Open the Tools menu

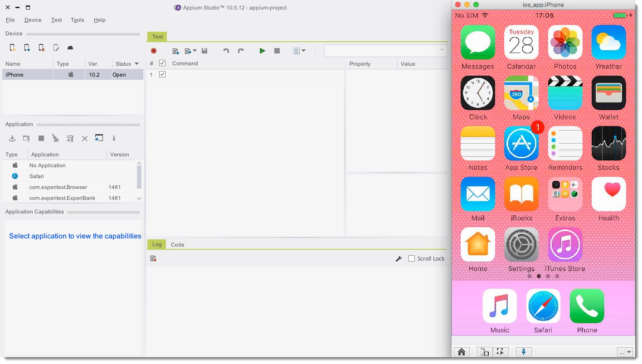78,20
